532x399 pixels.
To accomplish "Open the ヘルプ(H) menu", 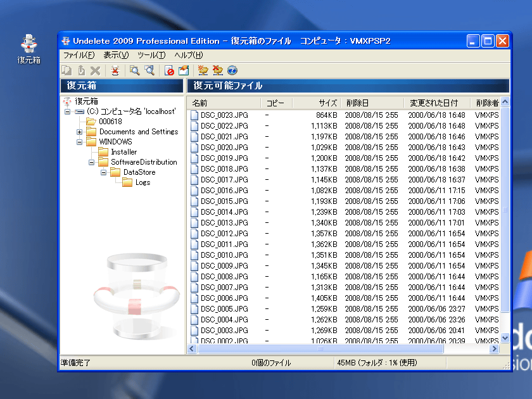I will 189,55.
